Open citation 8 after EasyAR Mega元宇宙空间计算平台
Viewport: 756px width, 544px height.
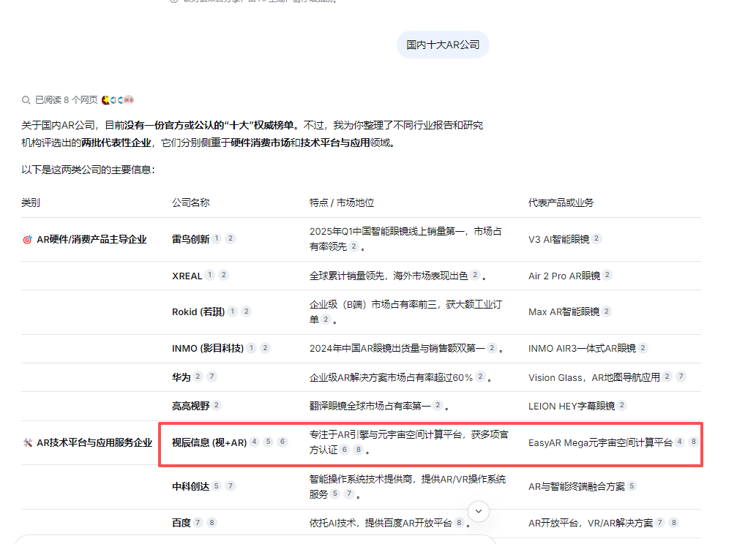[693, 442]
